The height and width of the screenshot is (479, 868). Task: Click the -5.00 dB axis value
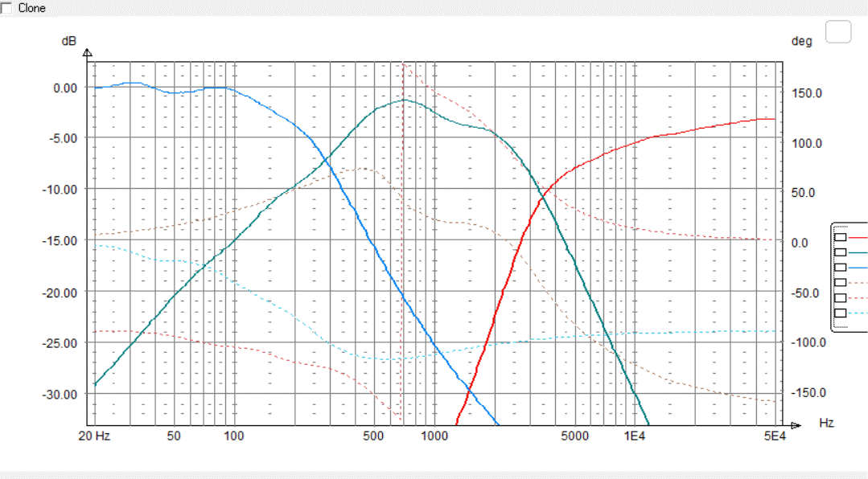63,138
